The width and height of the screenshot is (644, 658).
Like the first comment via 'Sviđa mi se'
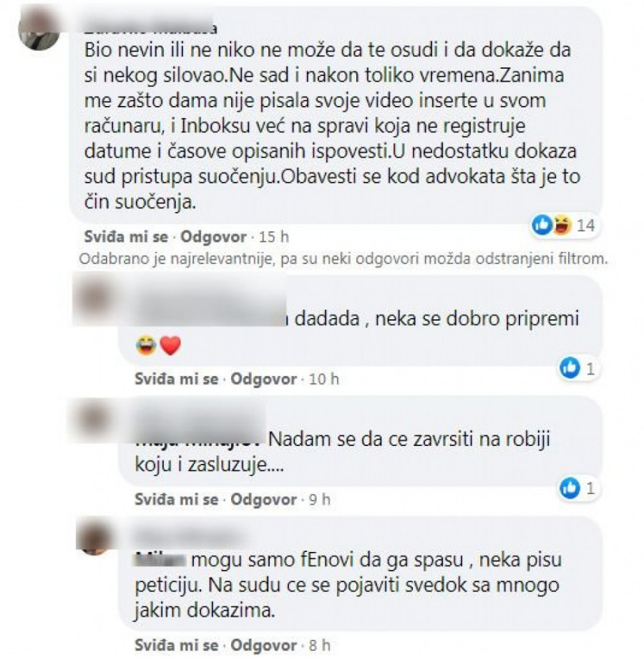point(126,237)
